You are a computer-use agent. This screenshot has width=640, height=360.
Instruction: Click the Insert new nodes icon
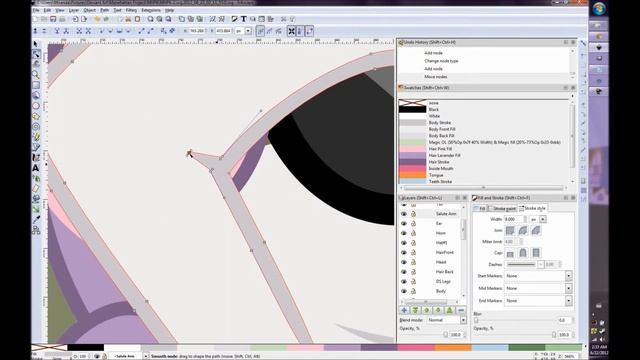(35, 31)
